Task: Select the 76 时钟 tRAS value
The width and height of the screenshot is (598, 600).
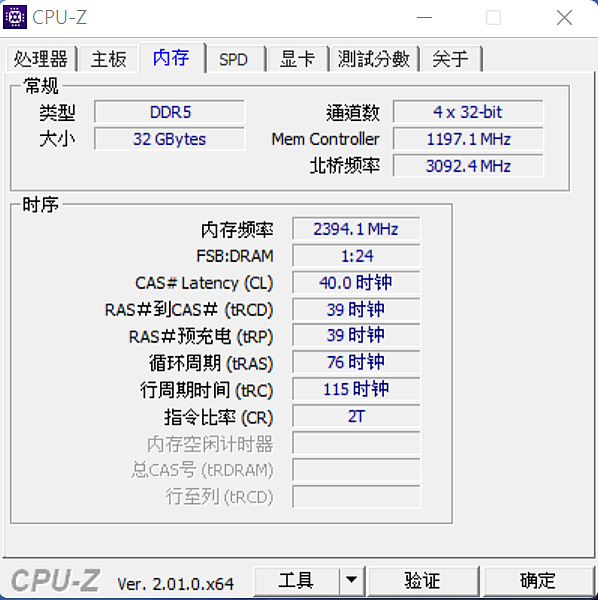Action: tap(356, 362)
